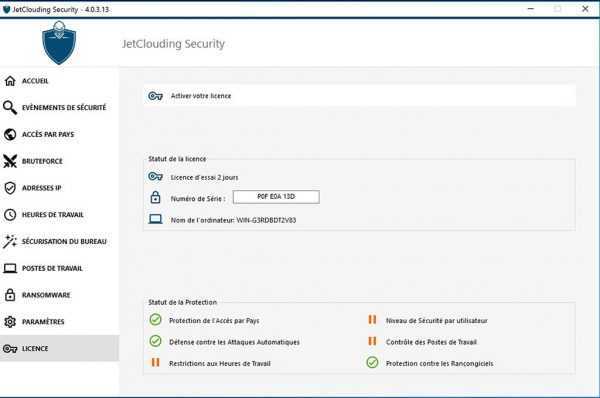The height and width of the screenshot is (398, 600).
Task: Click pause icon for Niveau de Sécurité par utilisateur
Action: pos(372,319)
